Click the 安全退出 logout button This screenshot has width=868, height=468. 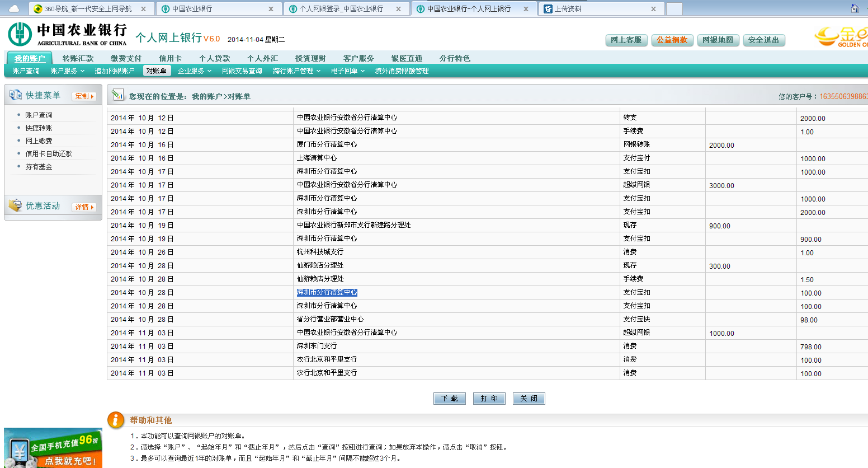pyautogui.click(x=763, y=40)
